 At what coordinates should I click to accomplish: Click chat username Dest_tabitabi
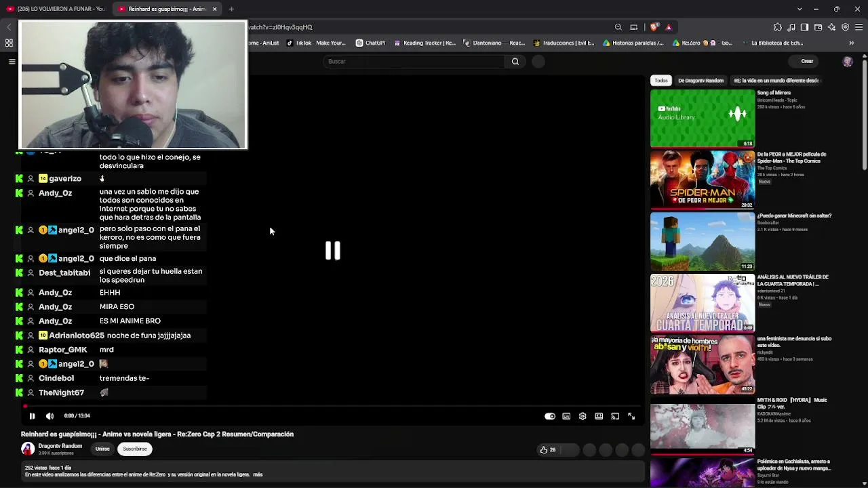(x=64, y=273)
